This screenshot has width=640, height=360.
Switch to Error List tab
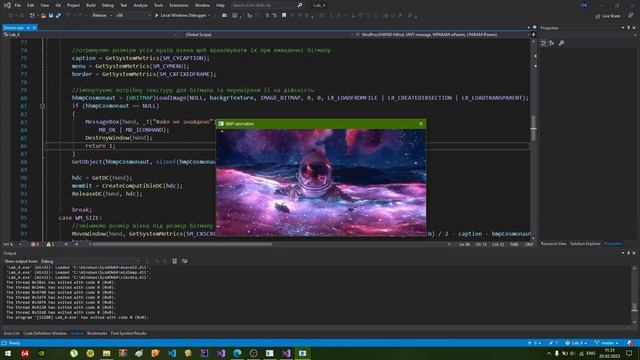[x=11, y=333]
